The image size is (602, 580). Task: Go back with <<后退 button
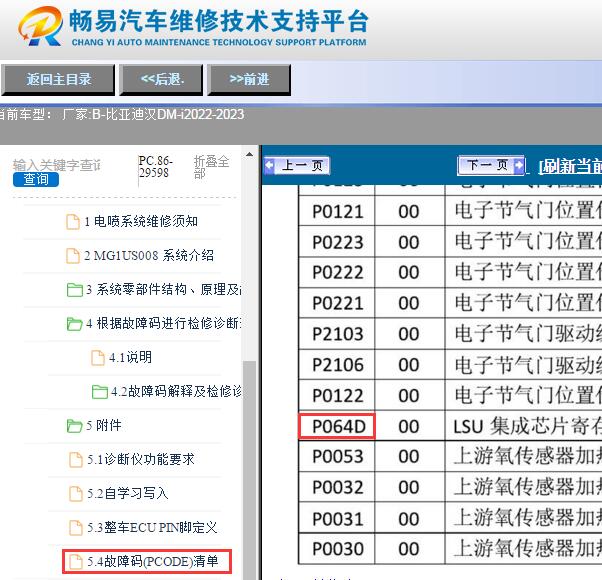coord(161,79)
